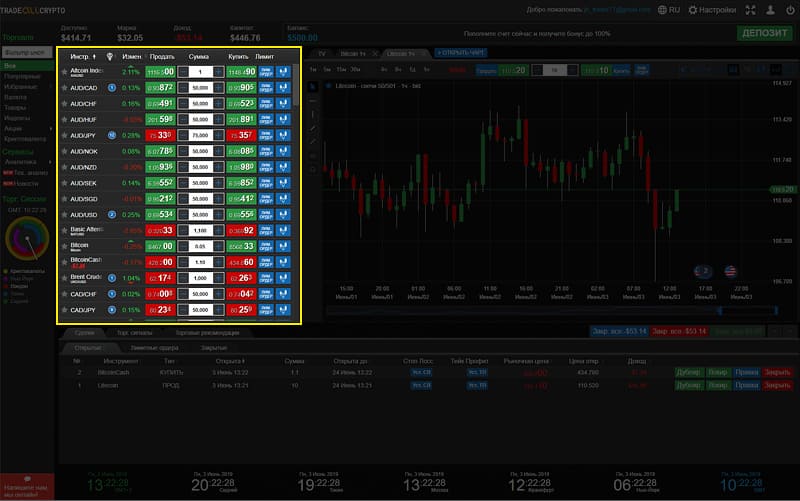Open the limit order icon for AUD/CHF

pyautogui.click(x=266, y=104)
